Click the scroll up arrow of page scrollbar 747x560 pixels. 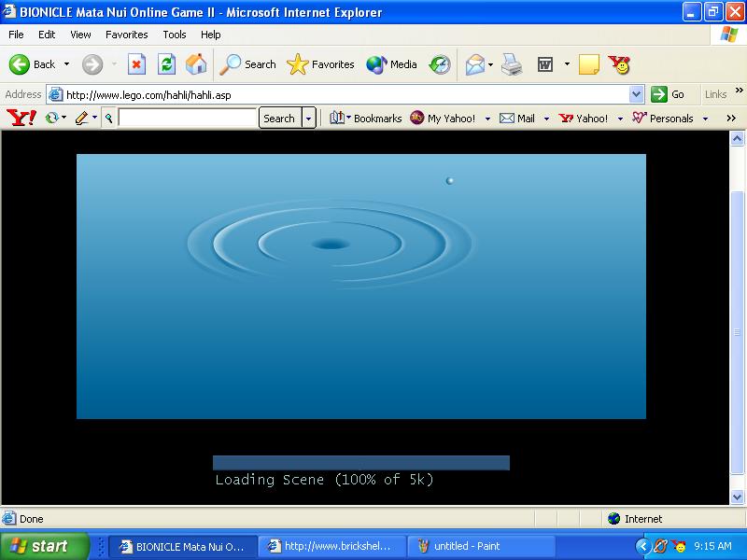click(737, 138)
